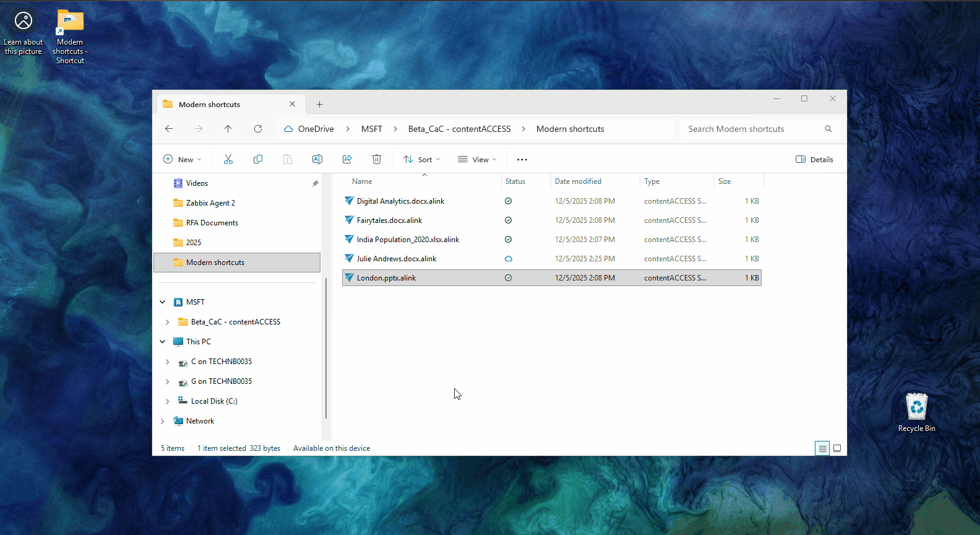Screen dimensions: 980x535
Task: Click the Digital Analytics.docx.alink file icon
Action: point(349,201)
